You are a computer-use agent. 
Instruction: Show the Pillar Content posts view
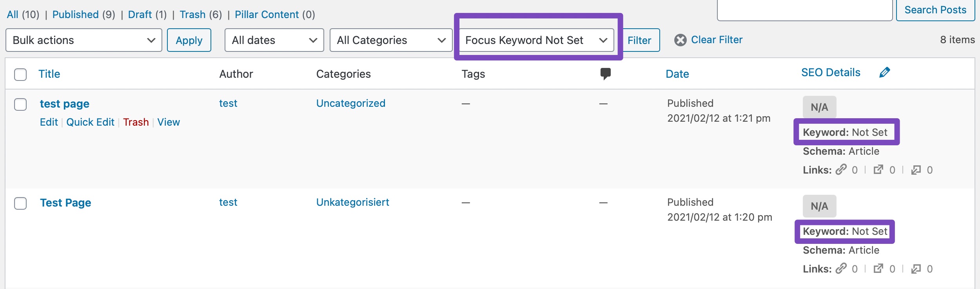[x=267, y=15]
